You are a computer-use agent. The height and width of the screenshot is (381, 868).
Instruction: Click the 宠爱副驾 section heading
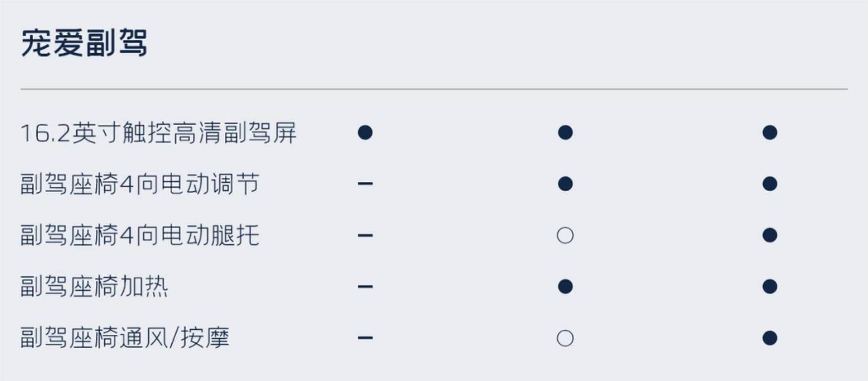click(x=84, y=43)
